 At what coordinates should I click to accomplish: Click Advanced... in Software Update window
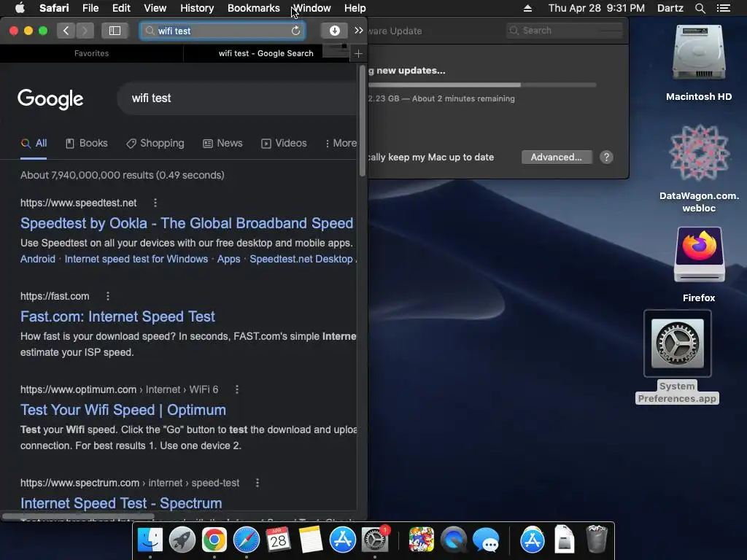tap(557, 157)
